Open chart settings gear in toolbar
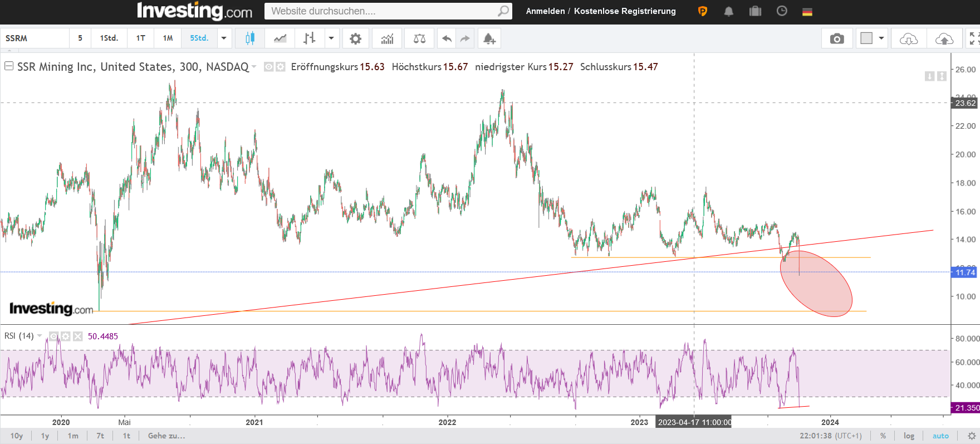The image size is (980, 444). click(x=355, y=38)
